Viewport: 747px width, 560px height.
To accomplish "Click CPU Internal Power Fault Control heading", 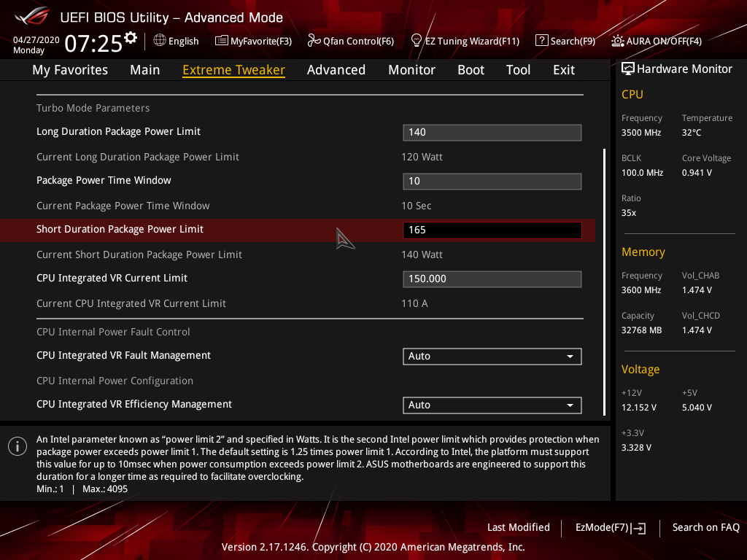I will point(113,332).
